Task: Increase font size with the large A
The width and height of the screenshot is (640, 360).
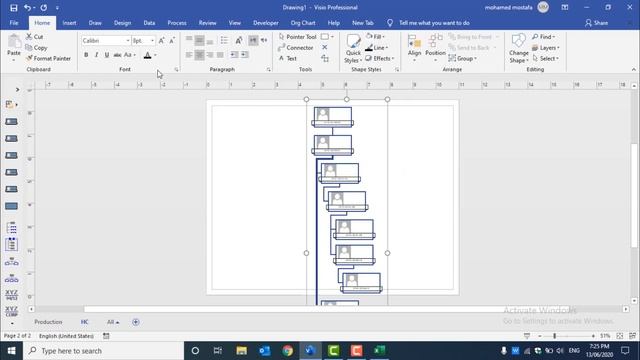Action: click(x=162, y=40)
